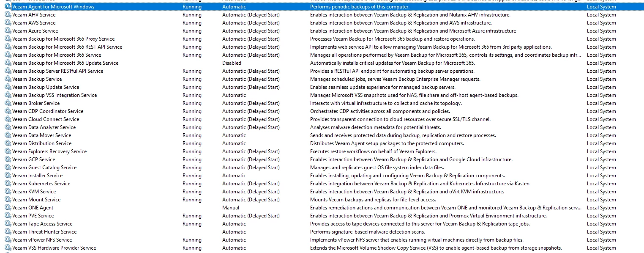Click Running status of Veeam PVE Service
This screenshot has width=644, height=253.
click(192, 216)
